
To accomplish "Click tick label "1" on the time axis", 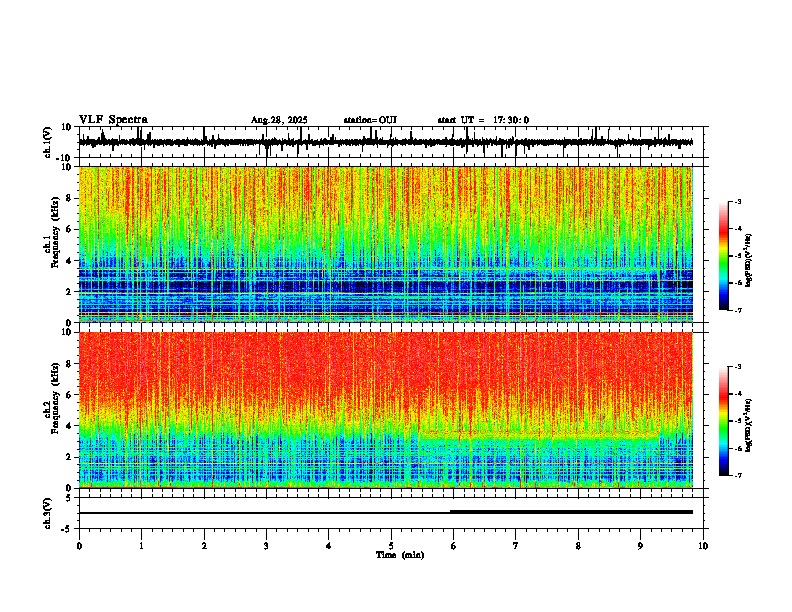I will (x=141, y=546).
